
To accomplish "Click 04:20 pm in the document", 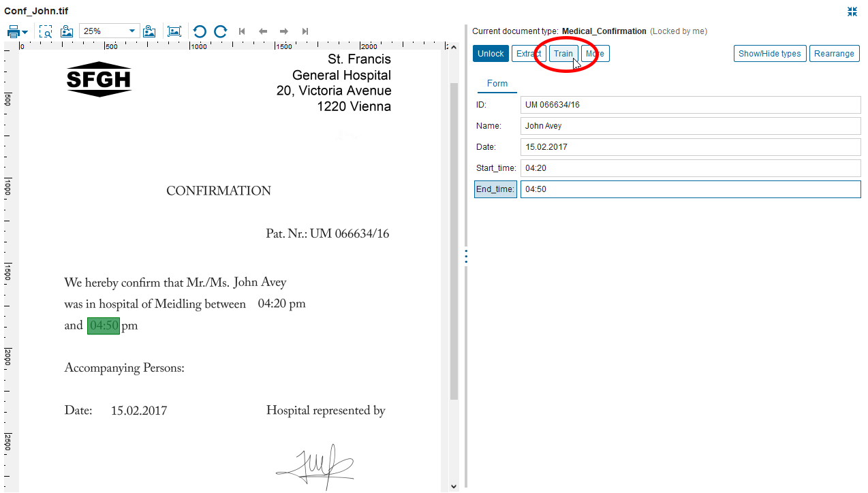I will [x=281, y=304].
